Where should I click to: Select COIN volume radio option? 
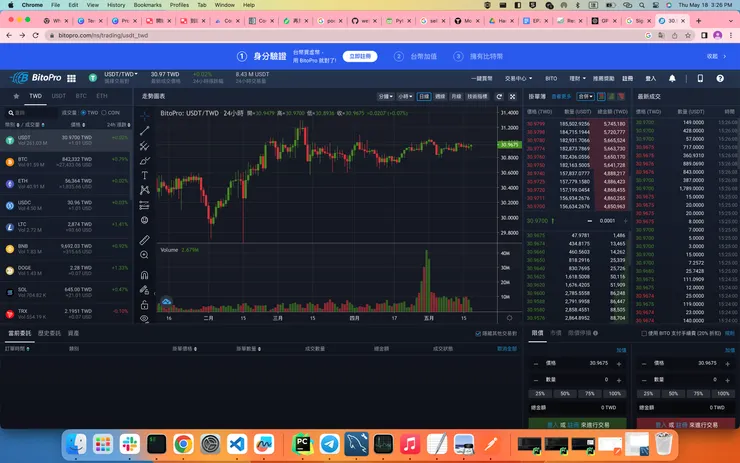coord(104,113)
